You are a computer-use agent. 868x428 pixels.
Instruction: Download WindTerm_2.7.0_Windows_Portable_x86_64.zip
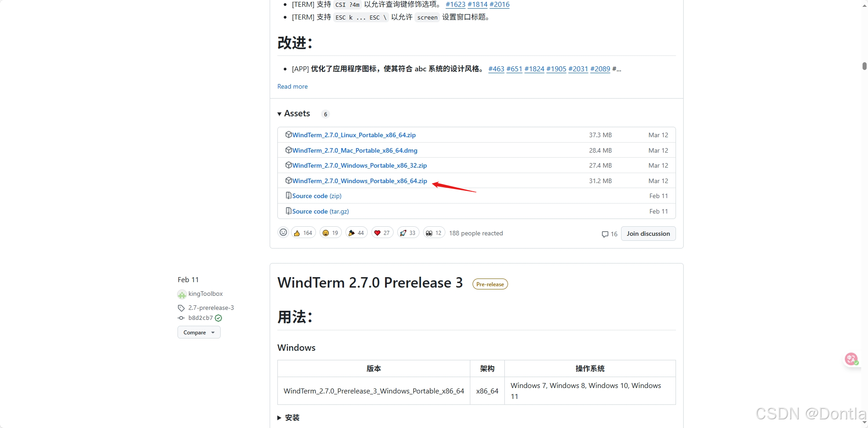click(x=360, y=181)
